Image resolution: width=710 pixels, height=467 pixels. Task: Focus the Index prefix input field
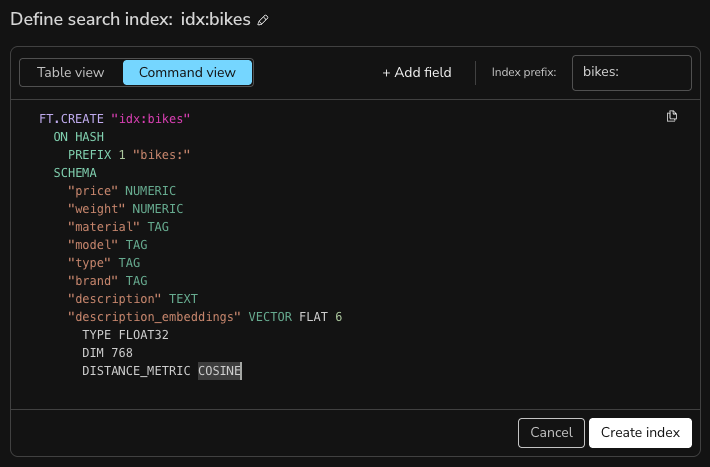632,73
